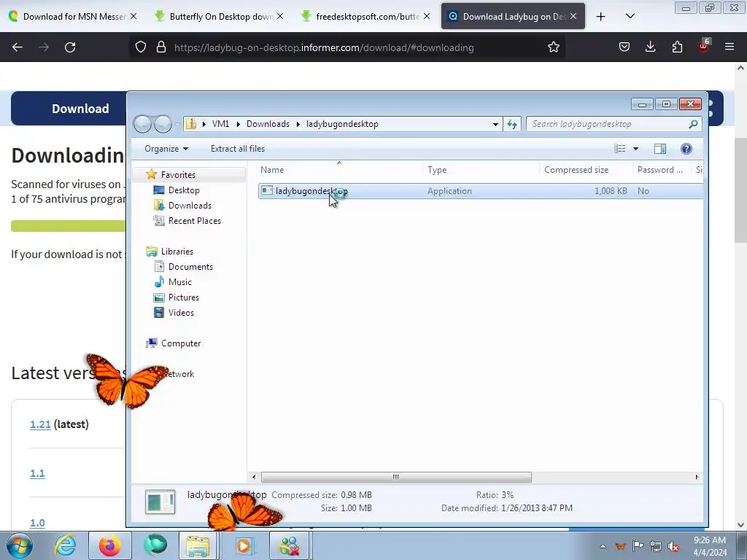The width and height of the screenshot is (747, 560).
Task: Toggle the Explorer preview pane
Action: 659,149
